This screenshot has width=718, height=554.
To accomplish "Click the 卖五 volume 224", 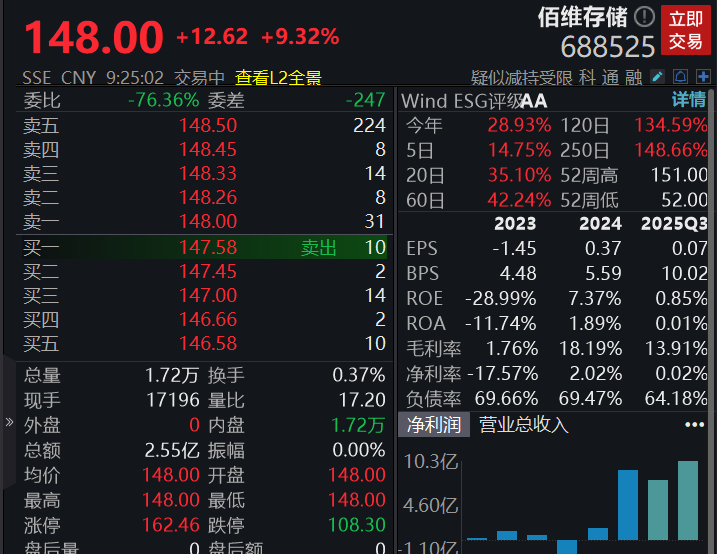I will [x=369, y=125].
